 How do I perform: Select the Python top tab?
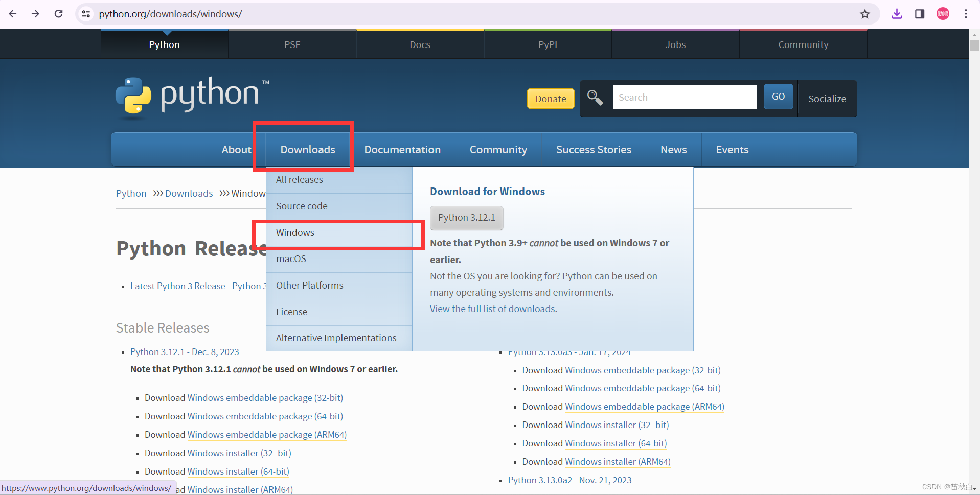164,44
